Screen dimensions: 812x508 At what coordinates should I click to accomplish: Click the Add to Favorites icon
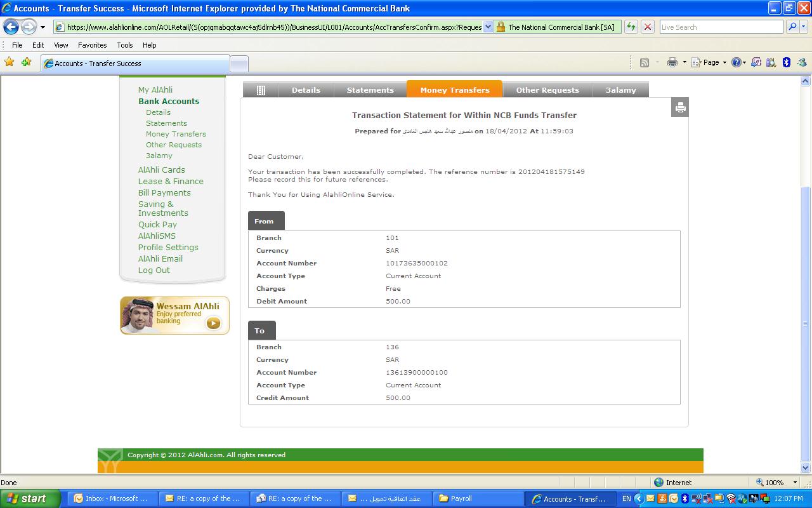click(x=26, y=62)
